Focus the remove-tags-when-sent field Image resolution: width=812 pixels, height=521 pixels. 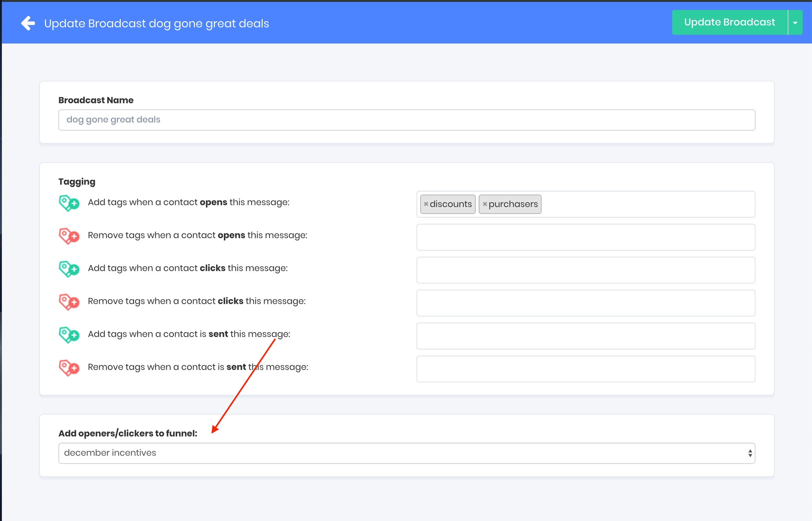point(585,369)
